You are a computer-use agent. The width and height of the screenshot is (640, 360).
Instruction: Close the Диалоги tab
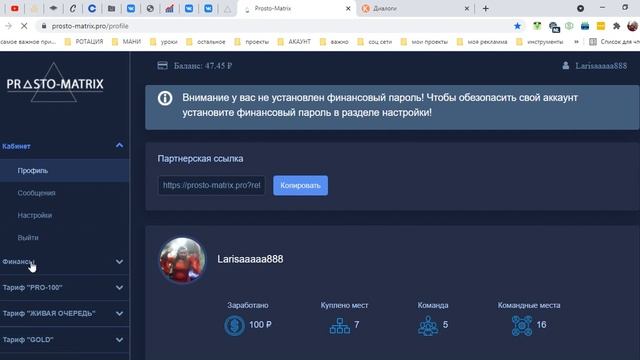[467, 8]
